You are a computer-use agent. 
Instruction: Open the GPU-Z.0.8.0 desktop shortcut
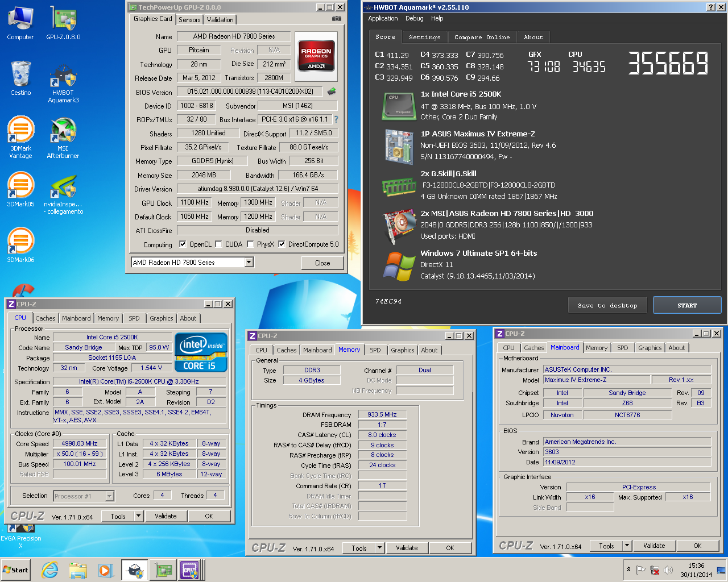63,23
